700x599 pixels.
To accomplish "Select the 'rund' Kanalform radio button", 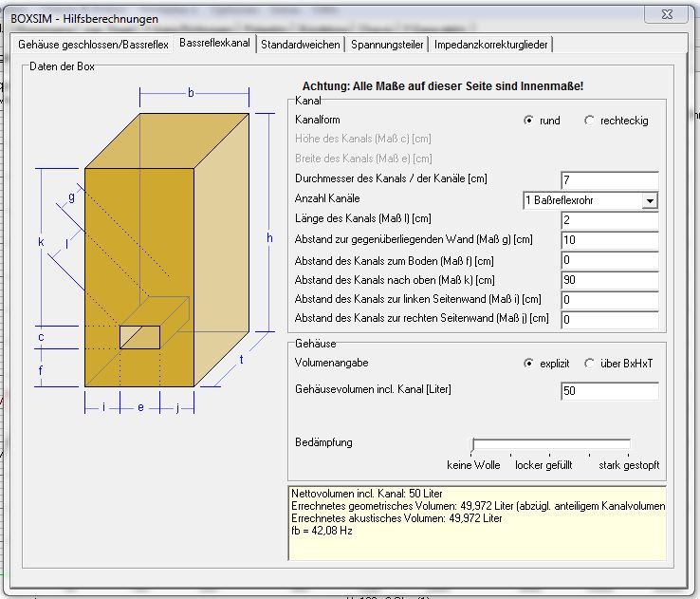I will [x=528, y=121].
